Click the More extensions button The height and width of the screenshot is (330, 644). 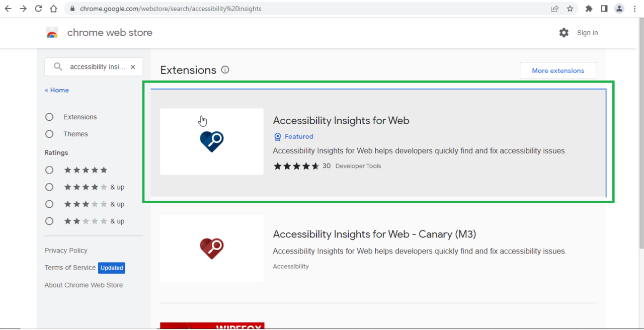pos(558,71)
